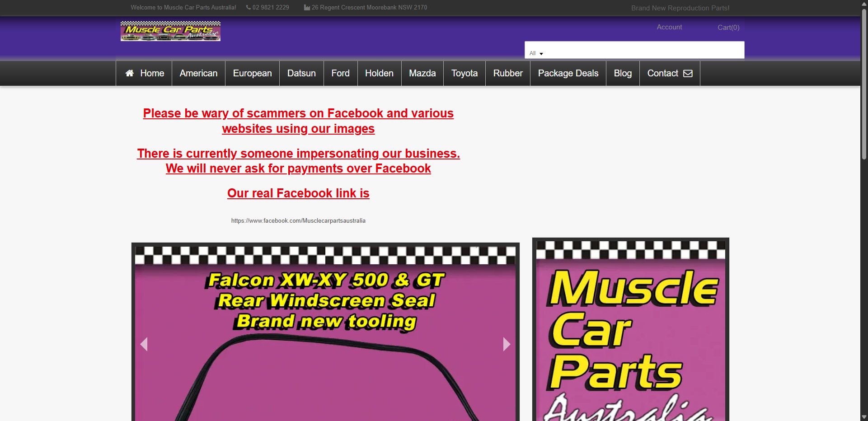
Task: Click the home icon in navigation bar
Action: click(x=130, y=73)
